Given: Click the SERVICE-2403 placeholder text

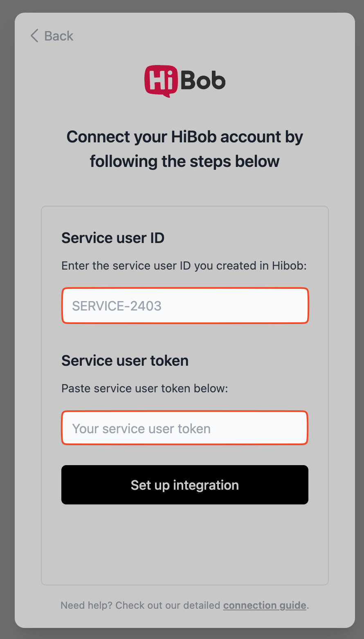Looking at the screenshot, I should coord(117,306).
